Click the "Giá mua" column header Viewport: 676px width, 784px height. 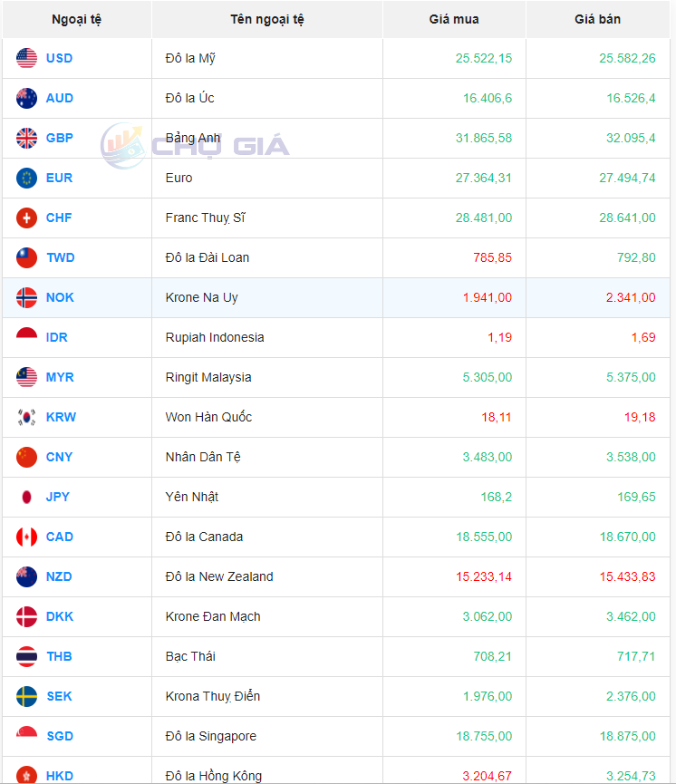click(454, 19)
